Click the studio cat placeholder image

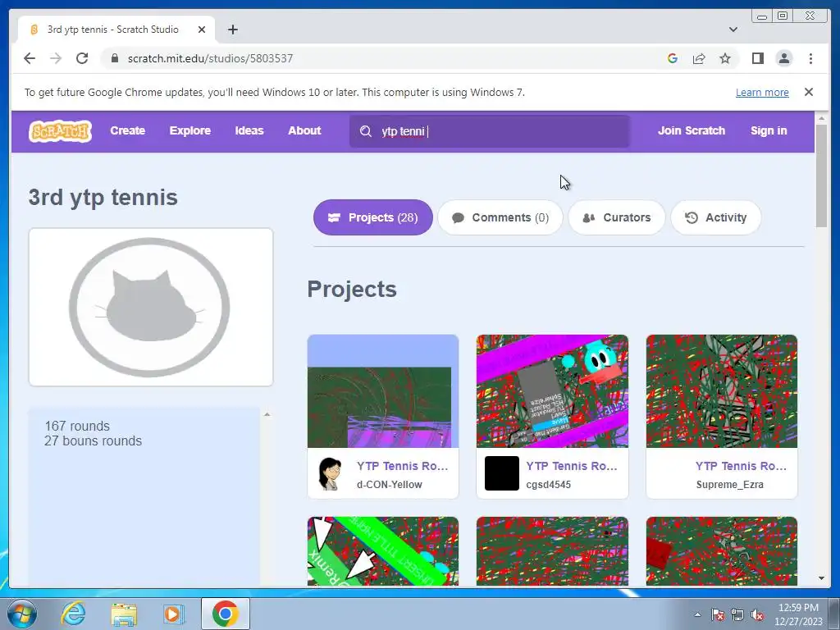click(151, 307)
